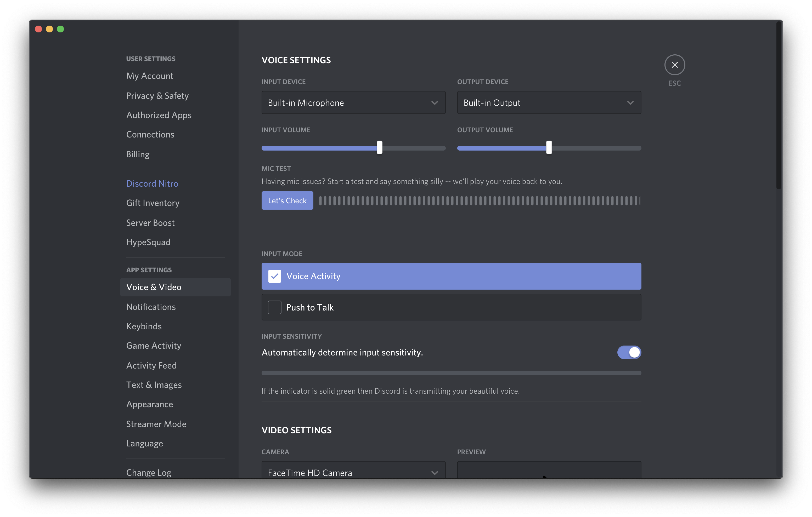The width and height of the screenshot is (812, 517).
Task: Open the Discord Nitro link
Action: (x=152, y=184)
